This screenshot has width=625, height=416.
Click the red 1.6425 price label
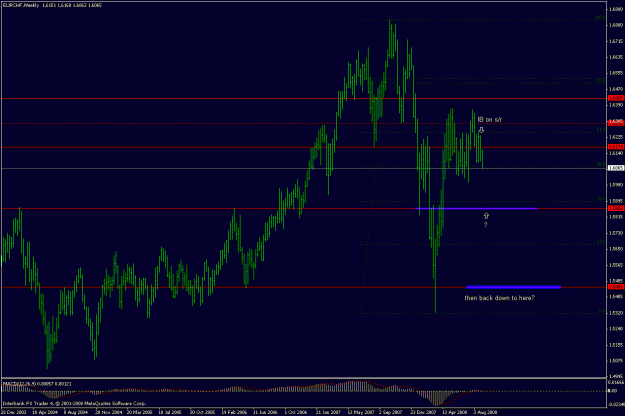point(616,98)
